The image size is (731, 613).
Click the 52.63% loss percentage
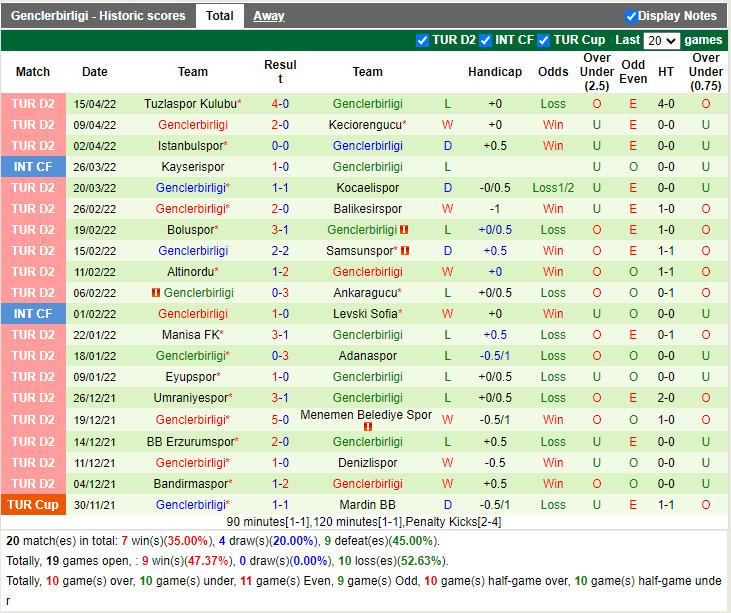tap(419, 561)
